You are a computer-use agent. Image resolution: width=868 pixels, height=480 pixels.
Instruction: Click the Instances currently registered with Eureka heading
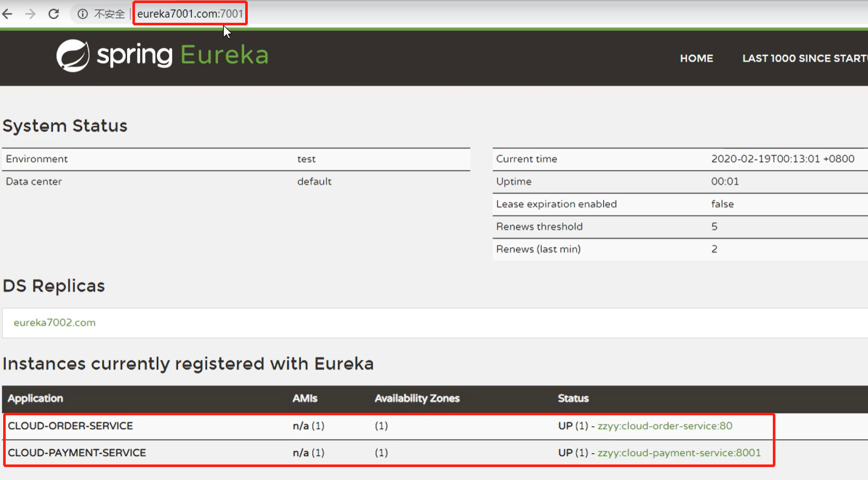(x=188, y=364)
